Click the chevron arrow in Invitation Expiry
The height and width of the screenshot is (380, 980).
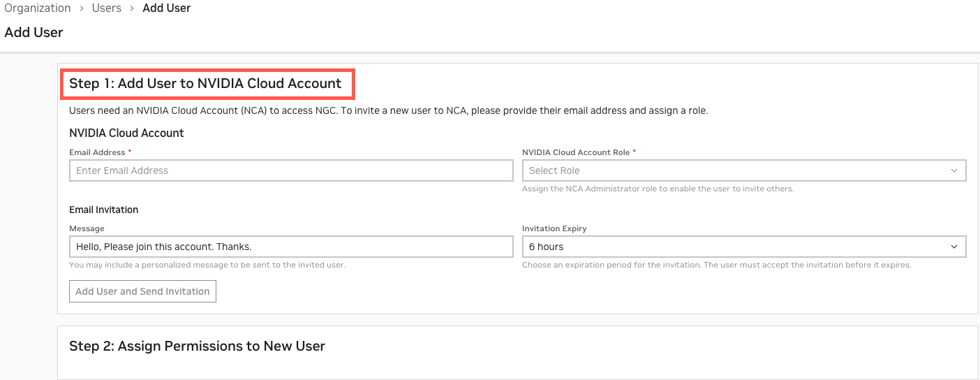coord(954,247)
